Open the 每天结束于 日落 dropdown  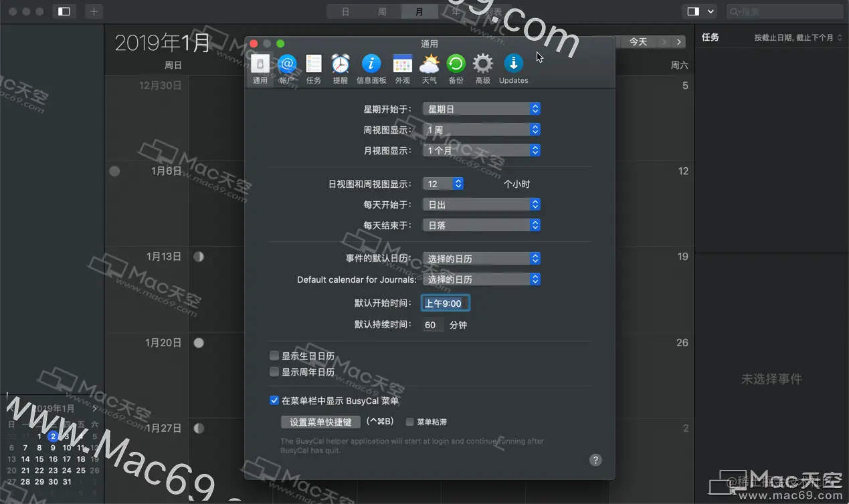tap(482, 225)
